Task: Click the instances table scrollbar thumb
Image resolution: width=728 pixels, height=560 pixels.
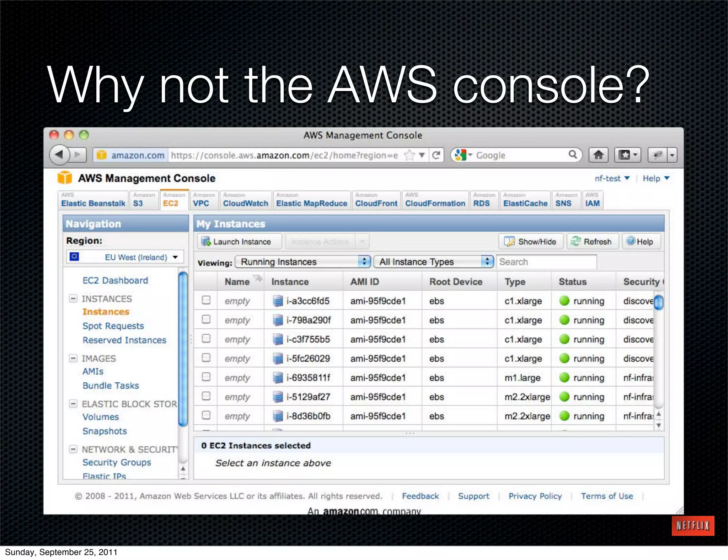Action: [x=659, y=302]
